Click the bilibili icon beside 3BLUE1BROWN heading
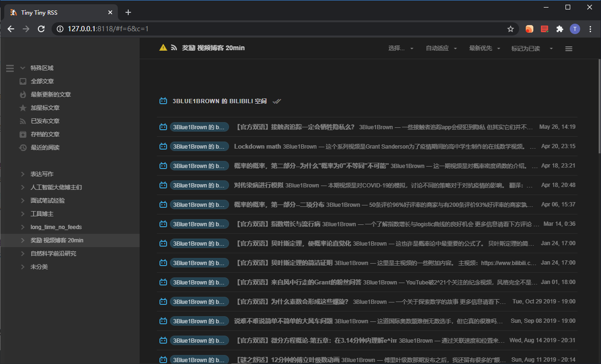 pyautogui.click(x=163, y=101)
